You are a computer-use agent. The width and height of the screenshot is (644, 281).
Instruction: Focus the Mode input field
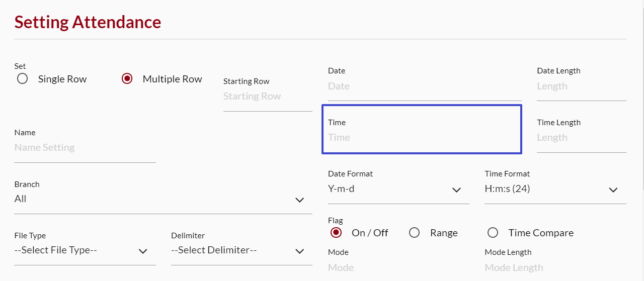pyautogui.click(x=398, y=268)
